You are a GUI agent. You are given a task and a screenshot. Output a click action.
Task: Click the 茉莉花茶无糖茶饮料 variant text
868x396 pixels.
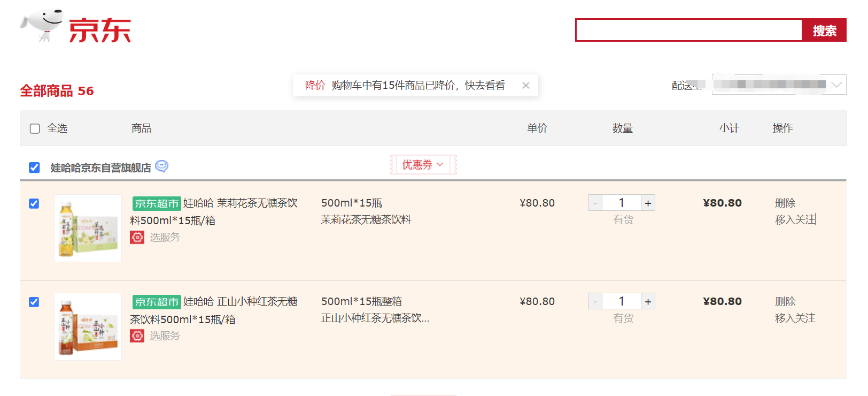(366, 219)
